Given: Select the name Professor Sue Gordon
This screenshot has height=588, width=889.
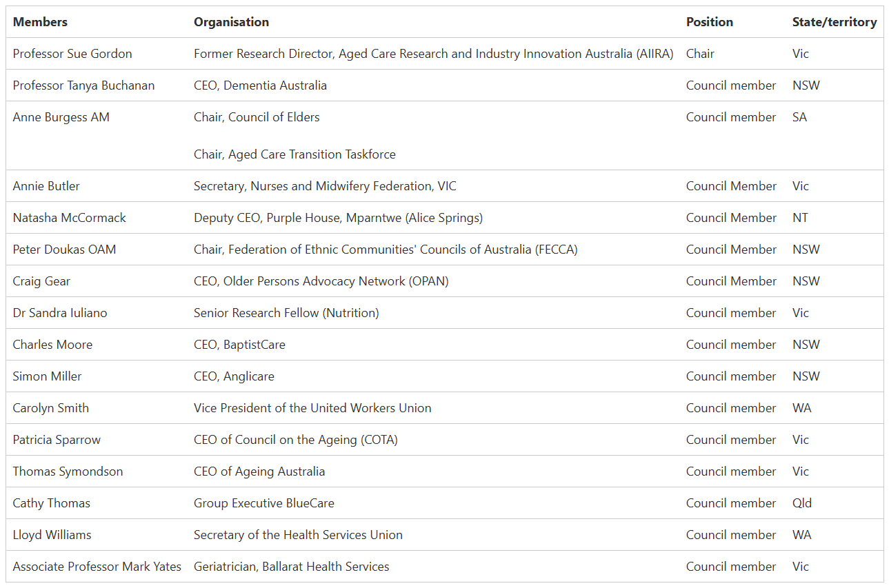Looking at the screenshot, I should (x=72, y=54).
